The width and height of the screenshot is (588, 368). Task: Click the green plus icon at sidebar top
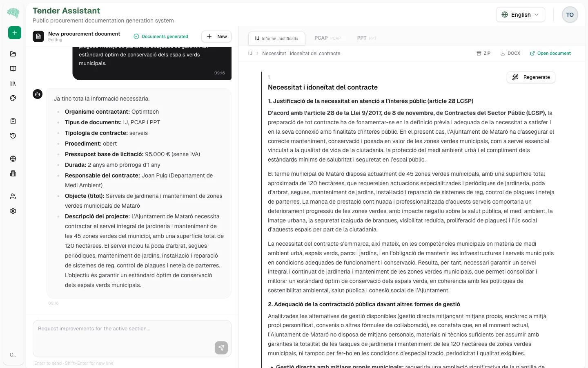tap(15, 33)
